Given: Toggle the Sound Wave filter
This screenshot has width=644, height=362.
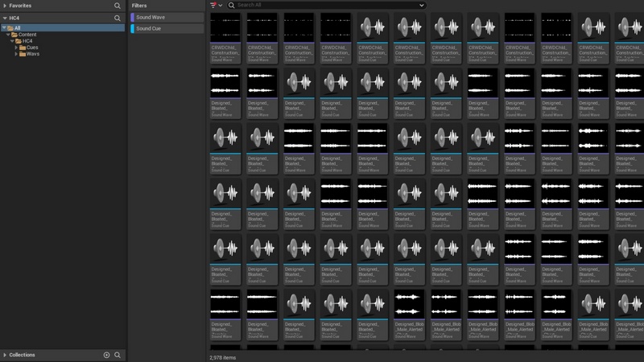Looking at the screenshot, I should [167, 17].
